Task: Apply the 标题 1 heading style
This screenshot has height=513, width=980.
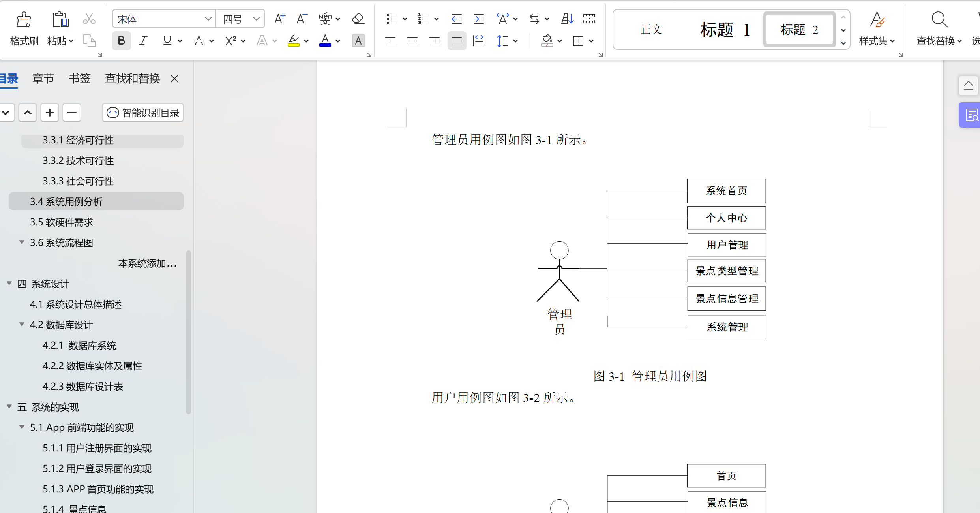Action: (x=725, y=29)
